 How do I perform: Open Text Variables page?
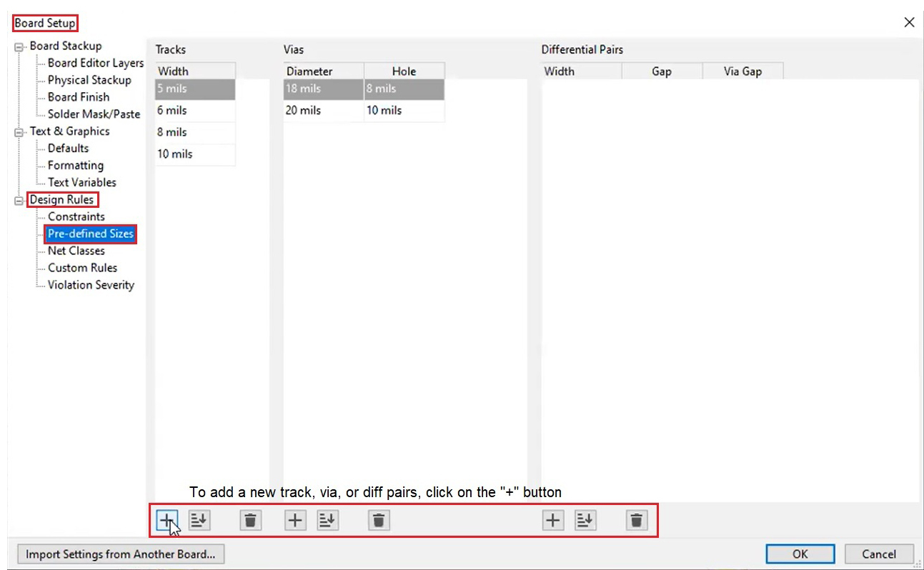pos(81,183)
